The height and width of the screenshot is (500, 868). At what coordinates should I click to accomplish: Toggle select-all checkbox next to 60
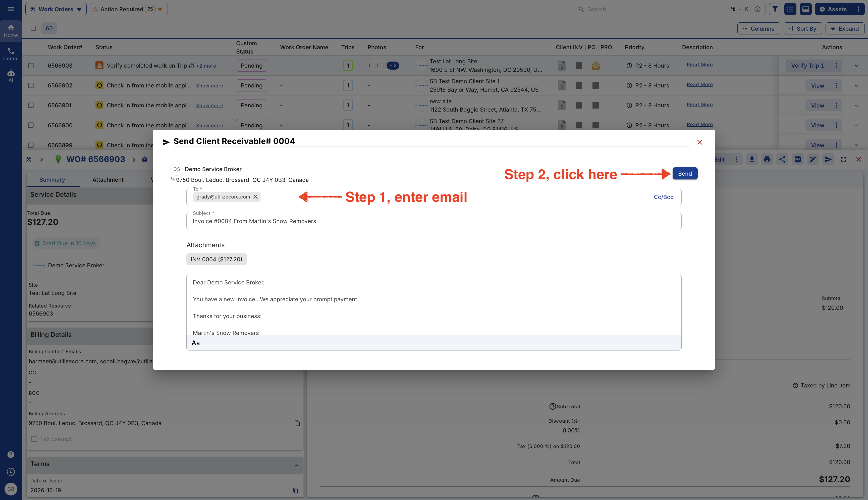(x=33, y=28)
